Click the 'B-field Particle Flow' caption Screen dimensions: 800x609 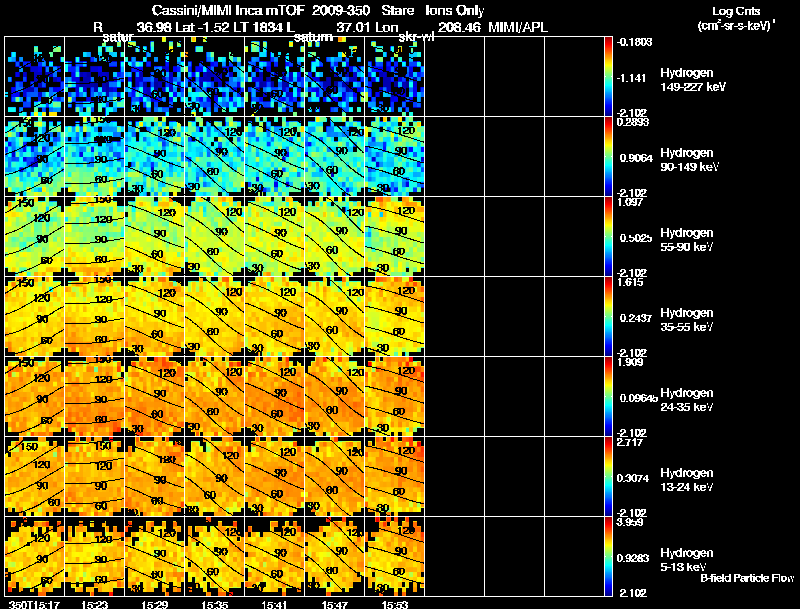[x=747, y=578]
